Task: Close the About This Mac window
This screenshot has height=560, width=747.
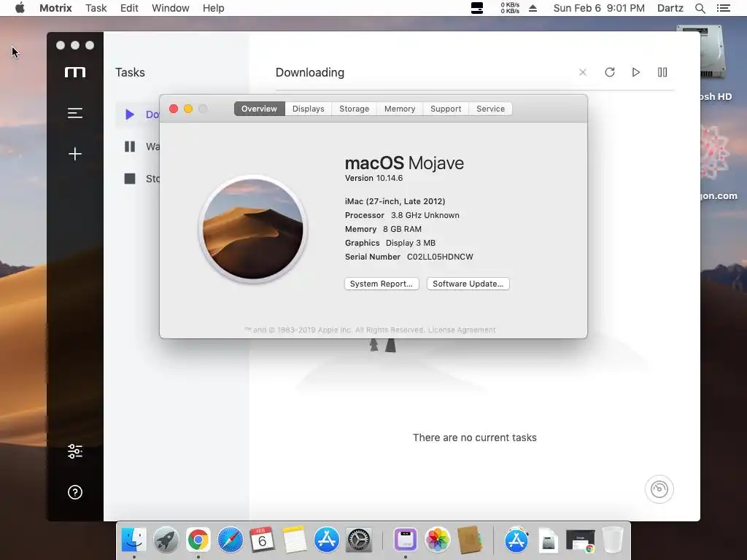Action: [174, 109]
